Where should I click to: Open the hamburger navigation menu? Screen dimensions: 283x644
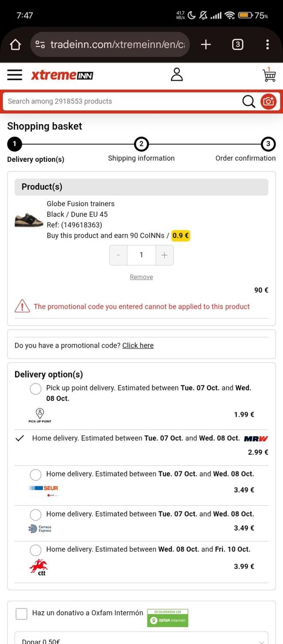(x=15, y=75)
